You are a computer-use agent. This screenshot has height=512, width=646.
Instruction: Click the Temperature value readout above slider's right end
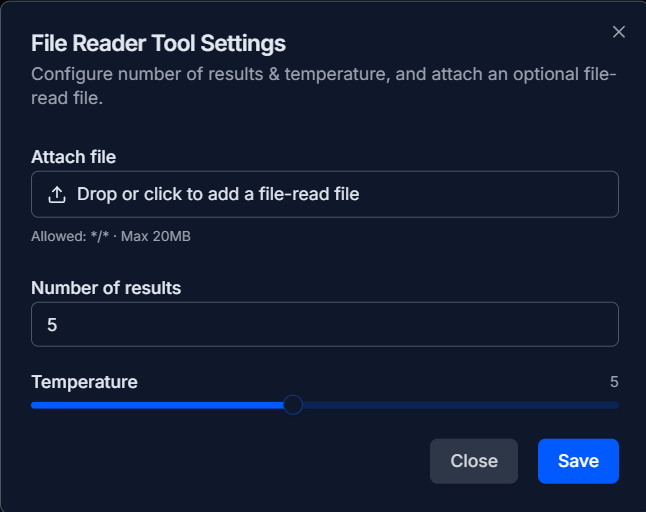coord(614,382)
